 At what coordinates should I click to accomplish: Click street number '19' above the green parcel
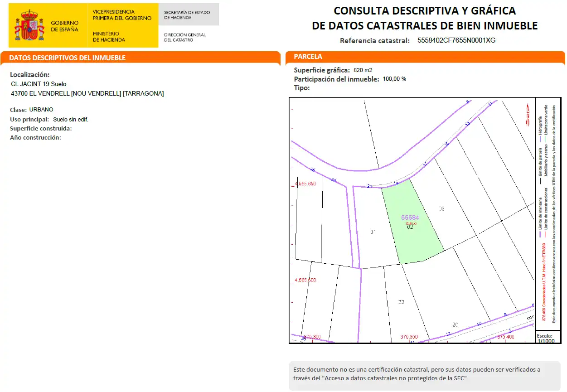[396, 184]
